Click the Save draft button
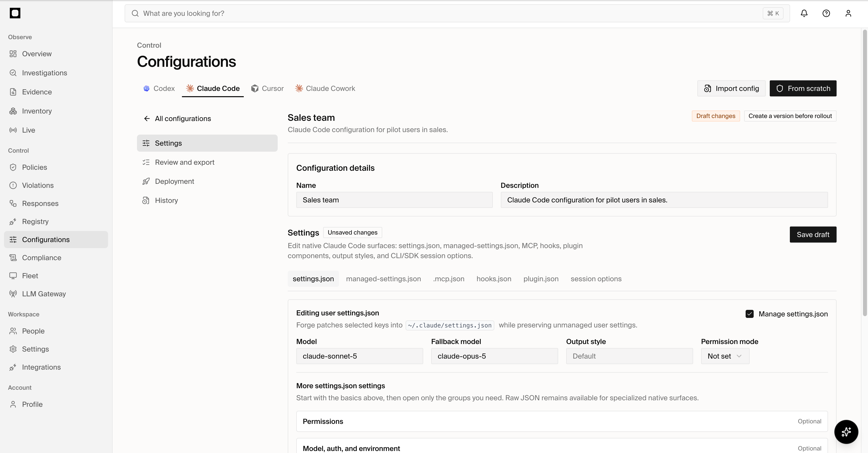This screenshot has height=453, width=868. pyautogui.click(x=813, y=235)
